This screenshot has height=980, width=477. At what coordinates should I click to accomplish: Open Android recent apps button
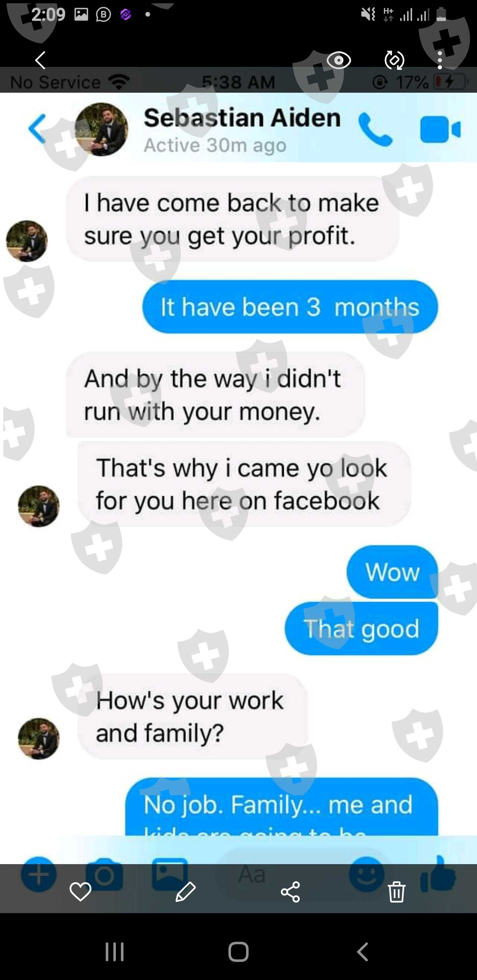pos(115,952)
